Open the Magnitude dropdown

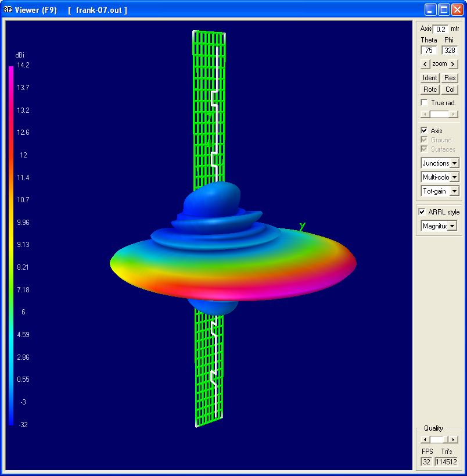tap(452, 226)
